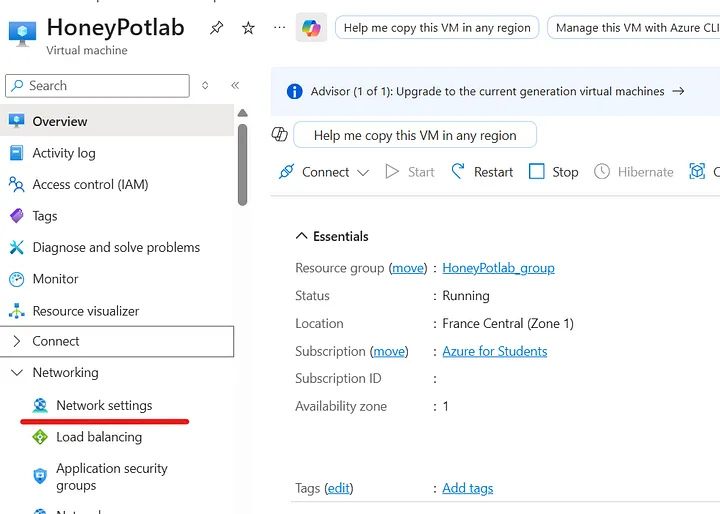Viewport: 720px width, 514px height.
Task: Click the sidebar vertical scrollbar thumb
Action: pos(242,164)
